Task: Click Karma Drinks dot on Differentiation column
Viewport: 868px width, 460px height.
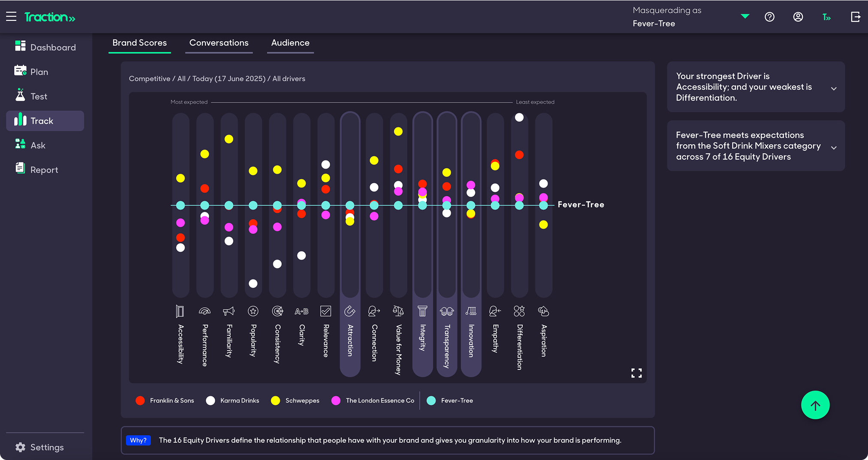Action: (x=519, y=117)
